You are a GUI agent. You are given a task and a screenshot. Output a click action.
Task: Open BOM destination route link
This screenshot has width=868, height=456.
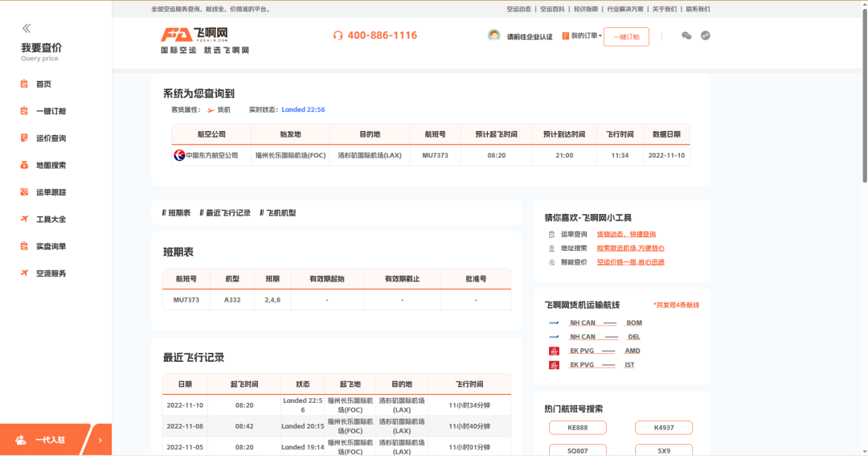point(634,323)
